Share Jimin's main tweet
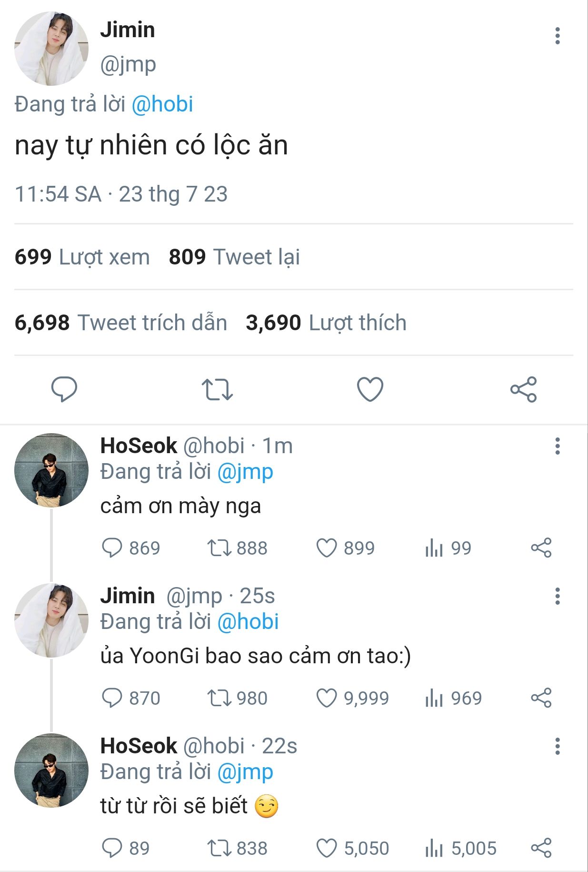The image size is (588, 872). coord(523,389)
